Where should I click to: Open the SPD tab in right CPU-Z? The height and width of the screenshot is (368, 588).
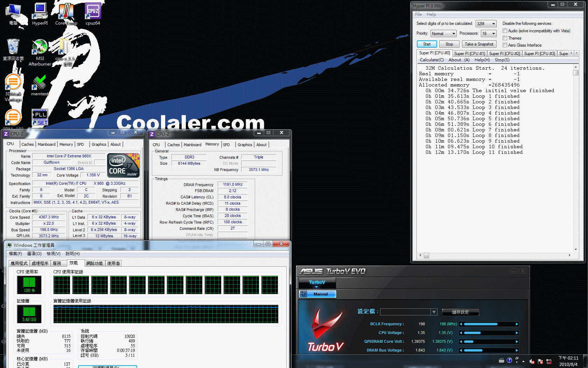click(226, 145)
